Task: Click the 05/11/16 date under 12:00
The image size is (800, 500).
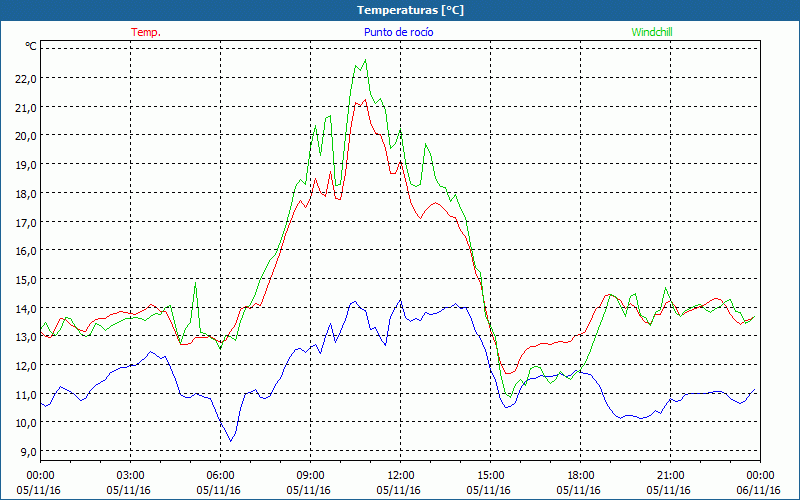Action: click(398, 490)
